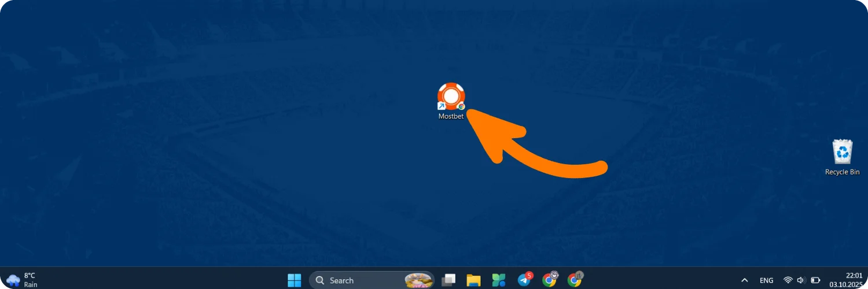Screen dimensions: 868x289
Task: Open second Chrome profile taskbar icon
Action: coord(575,280)
